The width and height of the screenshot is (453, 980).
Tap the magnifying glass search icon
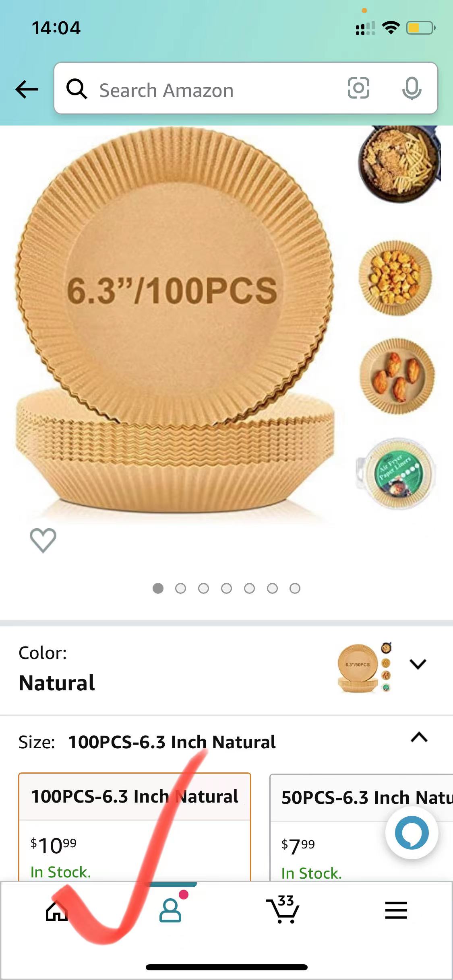pyautogui.click(x=77, y=89)
